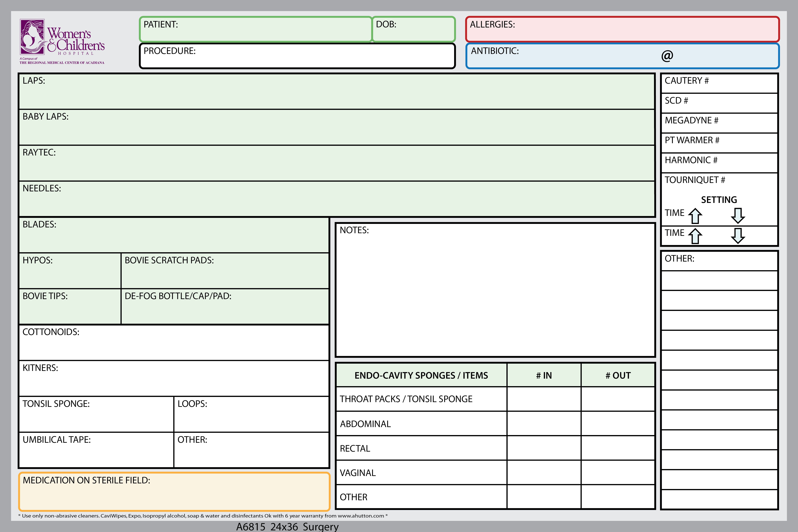Select the RAYTEC count row

[x=337, y=163]
